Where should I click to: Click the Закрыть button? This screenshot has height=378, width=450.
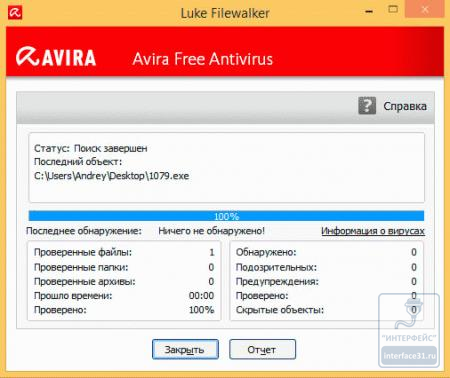coord(185,349)
